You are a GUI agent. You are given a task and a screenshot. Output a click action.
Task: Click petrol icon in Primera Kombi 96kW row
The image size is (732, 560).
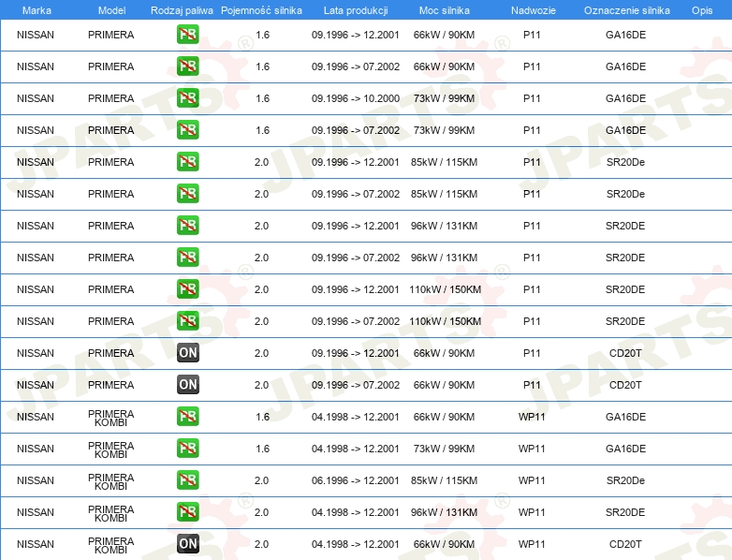coord(187,511)
